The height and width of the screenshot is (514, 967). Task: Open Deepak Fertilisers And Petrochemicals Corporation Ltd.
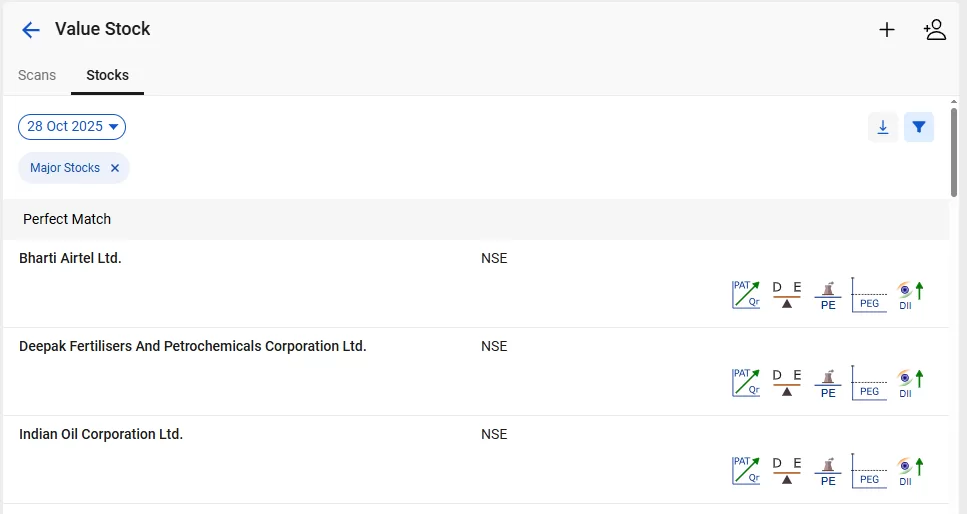point(193,346)
